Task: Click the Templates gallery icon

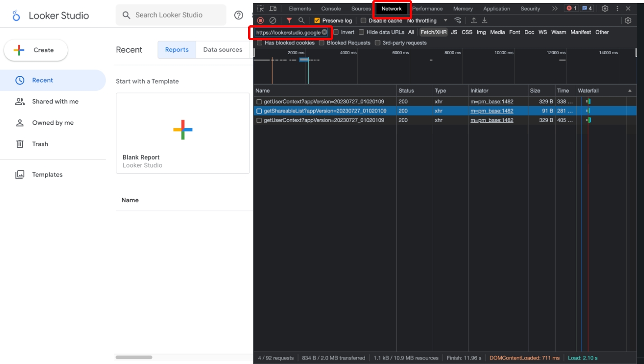Action: [20, 175]
